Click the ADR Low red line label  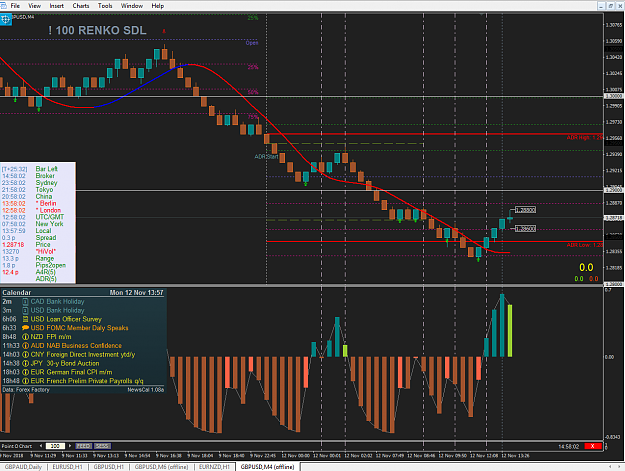(x=585, y=245)
